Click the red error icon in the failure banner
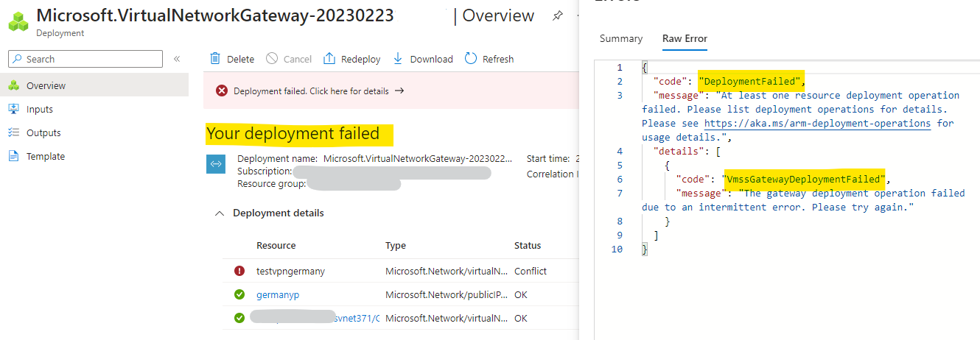 (222, 91)
